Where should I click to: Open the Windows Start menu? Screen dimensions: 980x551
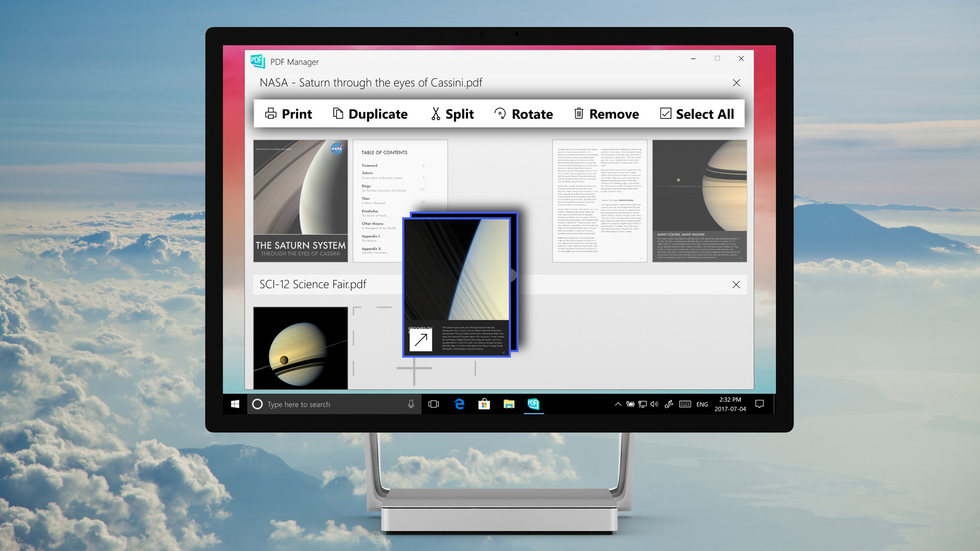pos(235,404)
